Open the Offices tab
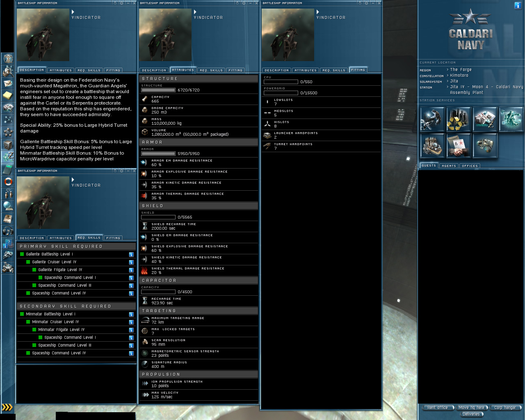Viewport: 525px width, 420px height. pyautogui.click(x=470, y=166)
